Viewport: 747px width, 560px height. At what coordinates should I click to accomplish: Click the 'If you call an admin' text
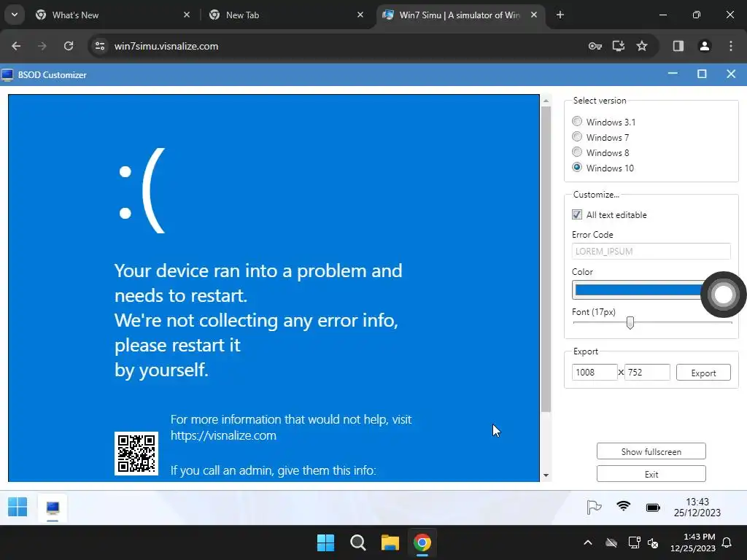click(x=274, y=470)
